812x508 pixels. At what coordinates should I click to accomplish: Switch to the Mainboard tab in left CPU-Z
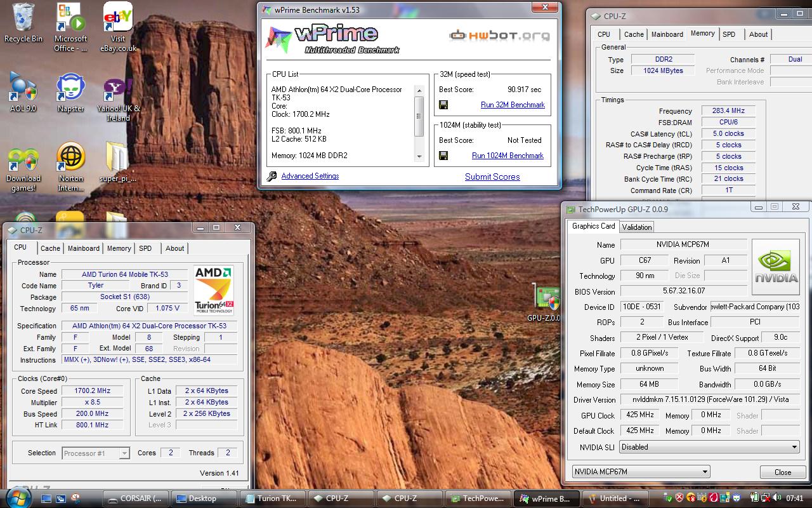tap(84, 248)
